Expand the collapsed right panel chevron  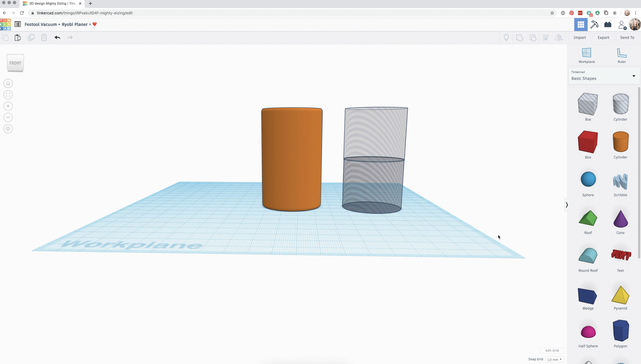coord(566,205)
